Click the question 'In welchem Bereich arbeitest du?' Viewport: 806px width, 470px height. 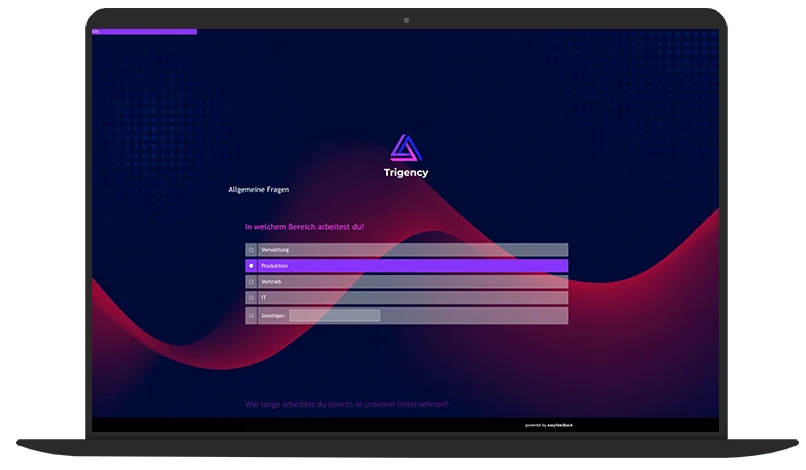click(x=304, y=227)
